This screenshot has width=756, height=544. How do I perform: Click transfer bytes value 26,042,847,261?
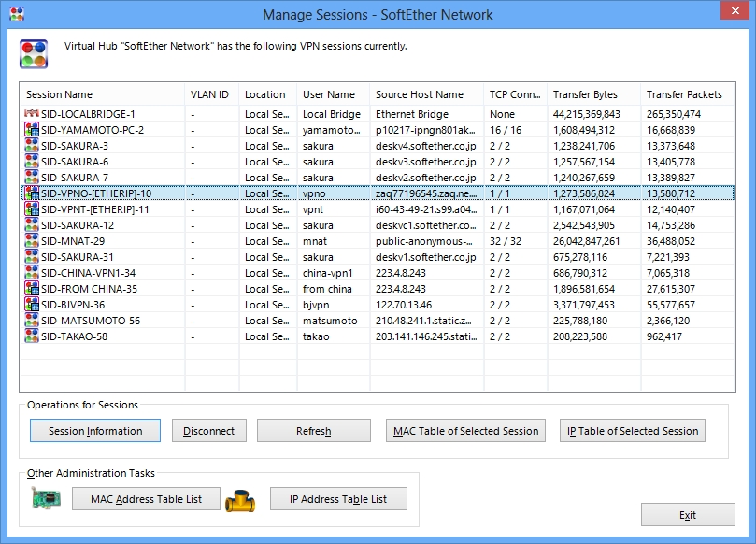[x=586, y=241]
